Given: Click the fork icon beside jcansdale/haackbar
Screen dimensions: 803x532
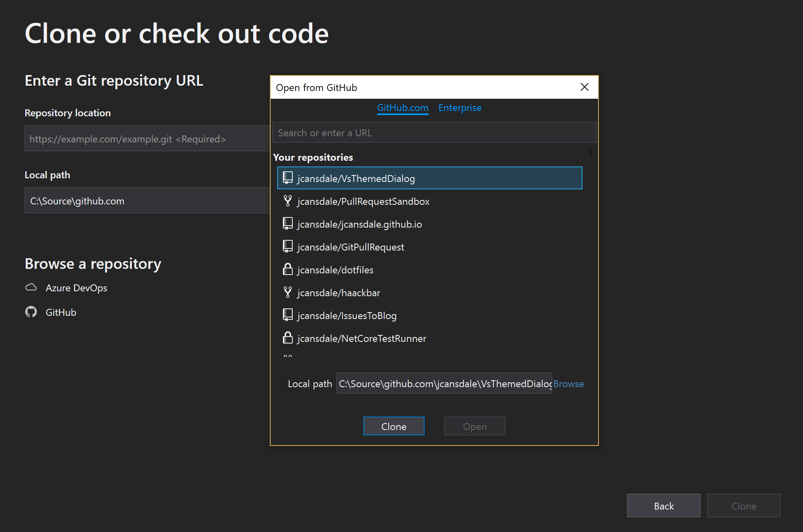Looking at the screenshot, I should 288,292.
